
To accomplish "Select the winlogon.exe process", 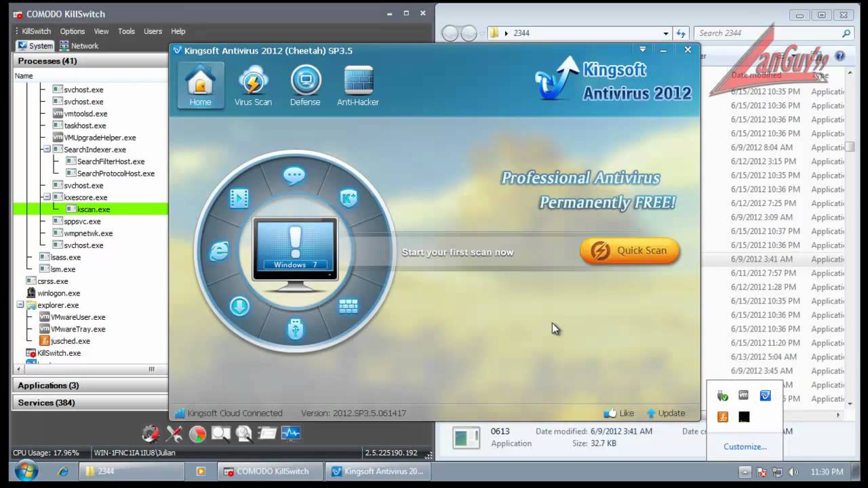I will coord(58,293).
